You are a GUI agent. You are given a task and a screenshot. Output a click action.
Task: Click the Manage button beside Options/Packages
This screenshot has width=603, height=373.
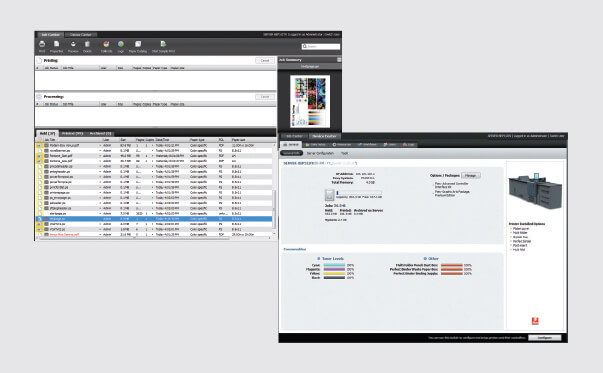click(471, 175)
